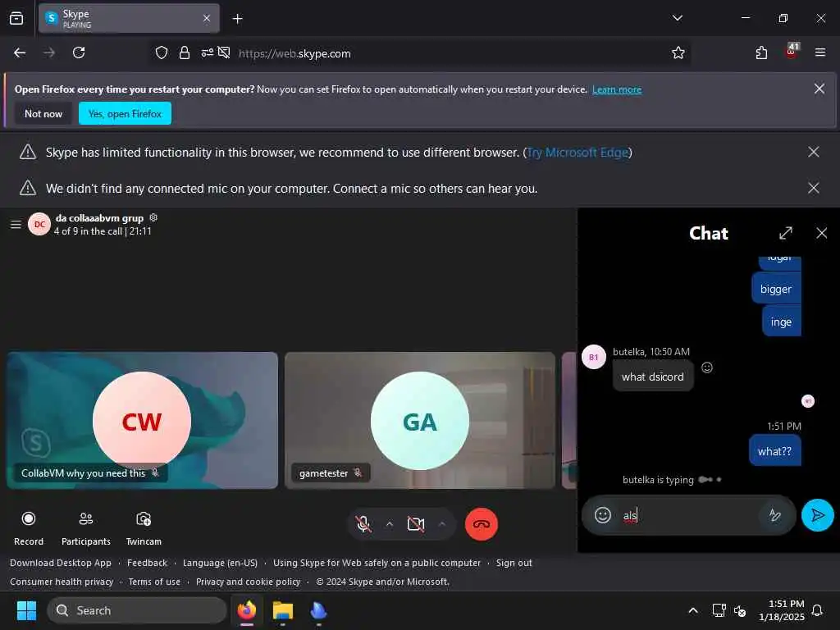Open emoji picker in message box
The height and width of the screenshot is (630, 840).
603,515
